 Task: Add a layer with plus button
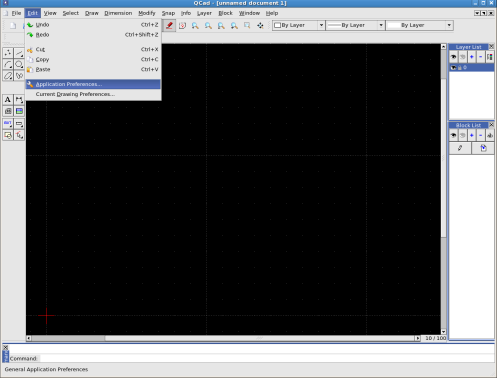click(472, 57)
